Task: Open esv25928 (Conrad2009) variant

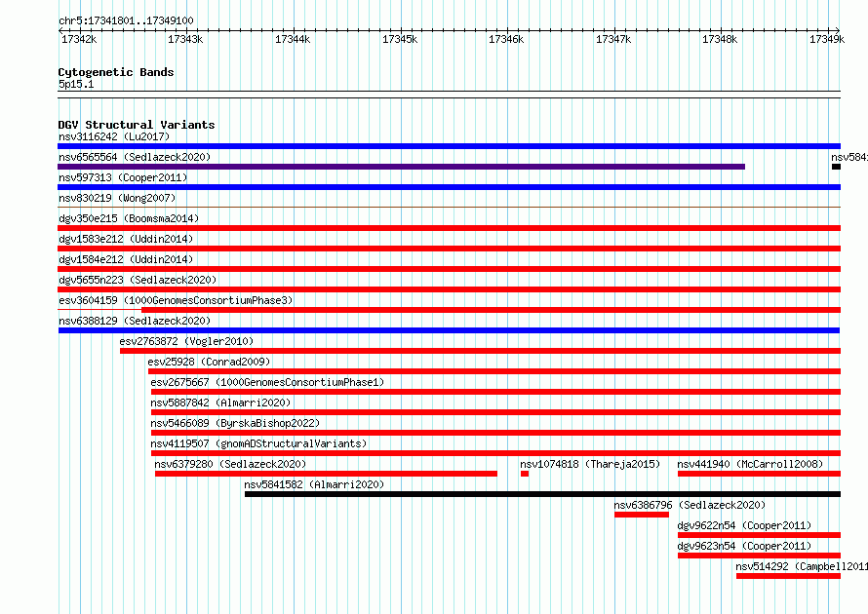Action: pyautogui.click(x=209, y=362)
